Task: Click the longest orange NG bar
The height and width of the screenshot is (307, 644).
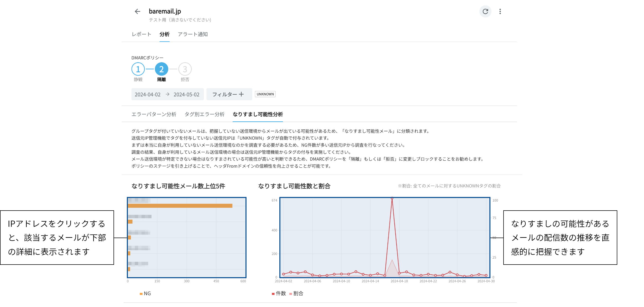Action: [180, 206]
